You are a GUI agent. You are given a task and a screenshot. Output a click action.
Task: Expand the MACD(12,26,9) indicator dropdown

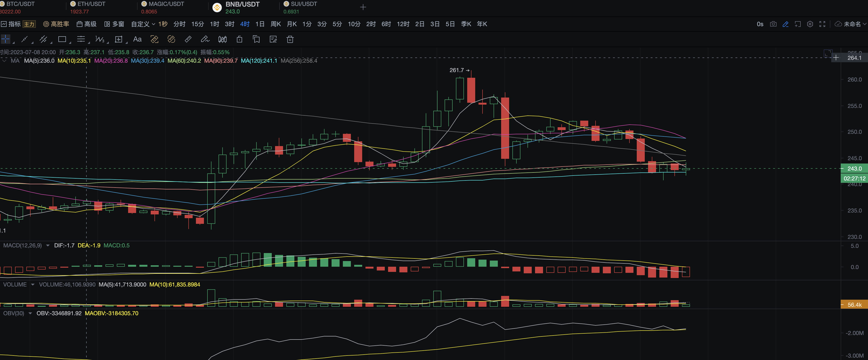(48, 245)
